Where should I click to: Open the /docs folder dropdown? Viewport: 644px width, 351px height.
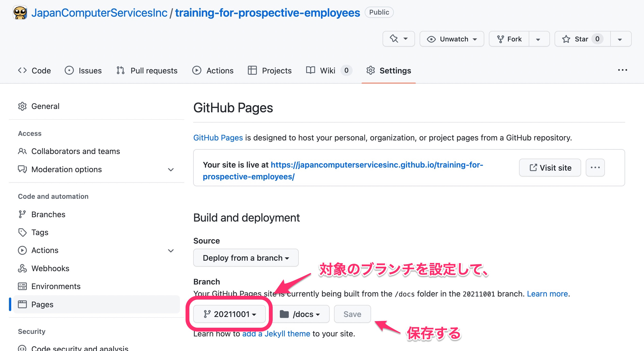pos(301,314)
